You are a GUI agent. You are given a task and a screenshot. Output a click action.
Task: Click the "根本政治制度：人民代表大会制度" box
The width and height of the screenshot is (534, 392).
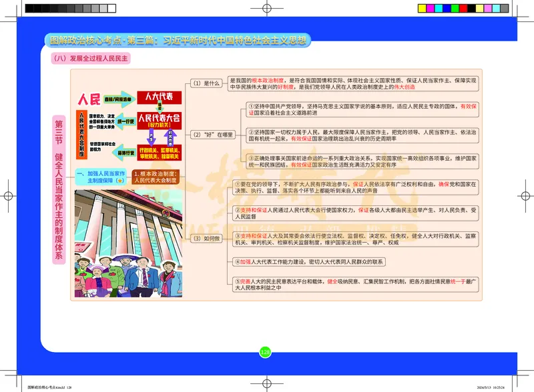pos(156,177)
